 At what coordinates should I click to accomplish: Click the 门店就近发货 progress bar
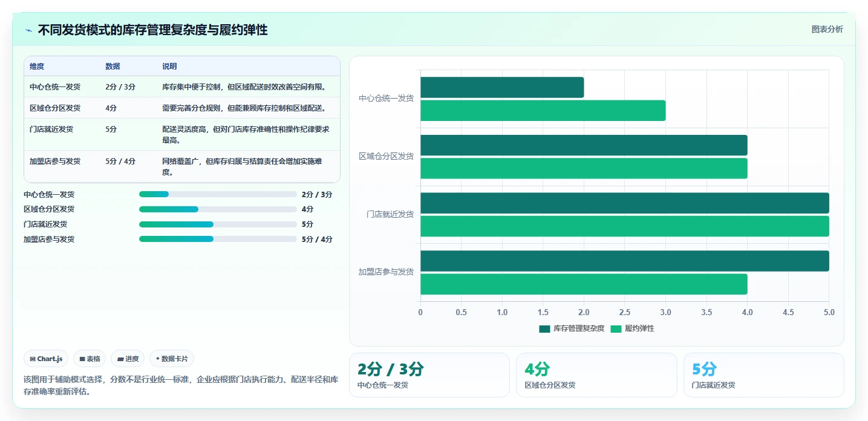click(218, 224)
